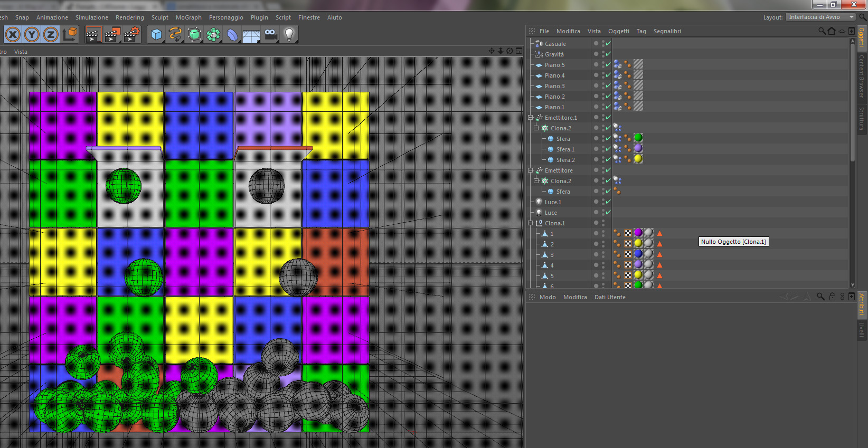Screen dimensions: 868x448
Task: Select the Phong tag on Piano.2
Action: (628, 96)
